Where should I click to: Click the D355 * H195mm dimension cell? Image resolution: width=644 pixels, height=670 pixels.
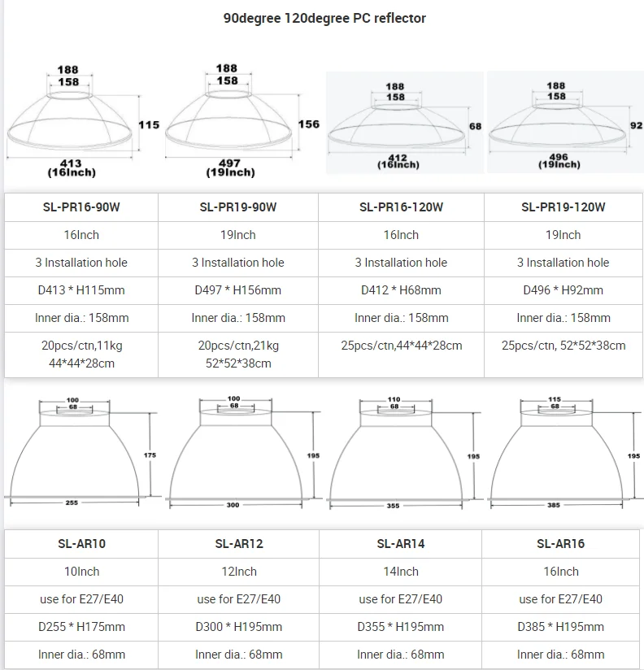click(400, 627)
